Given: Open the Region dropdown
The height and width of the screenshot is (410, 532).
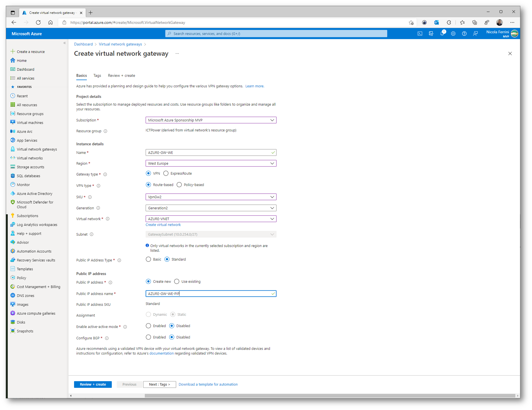Looking at the screenshot, I should coord(211,163).
